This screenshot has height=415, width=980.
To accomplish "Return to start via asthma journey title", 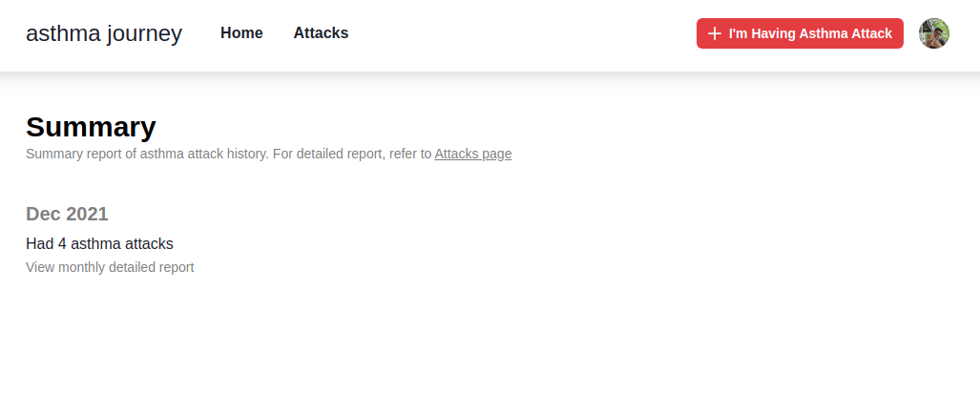I will tap(104, 33).
